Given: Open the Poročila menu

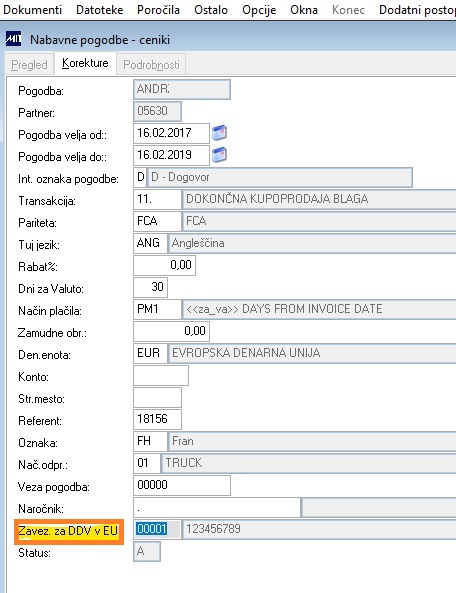Looking at the screenshot, I should (158, 10).
